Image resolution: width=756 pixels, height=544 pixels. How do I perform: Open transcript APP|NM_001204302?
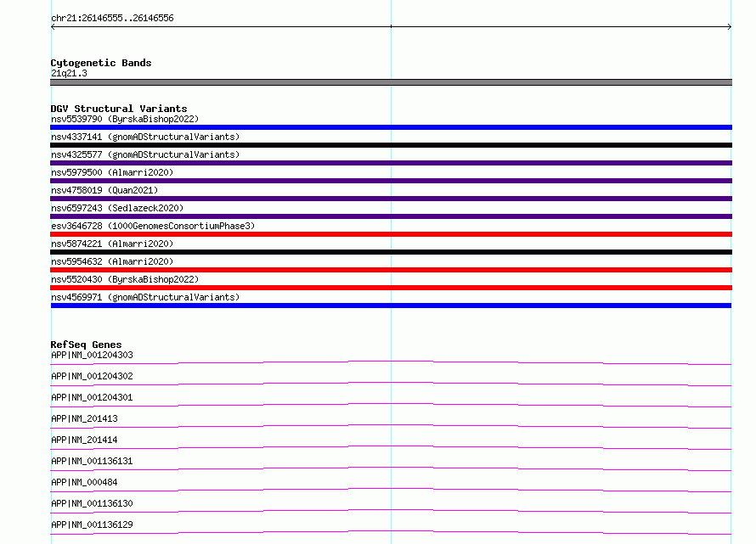point(92,376)
